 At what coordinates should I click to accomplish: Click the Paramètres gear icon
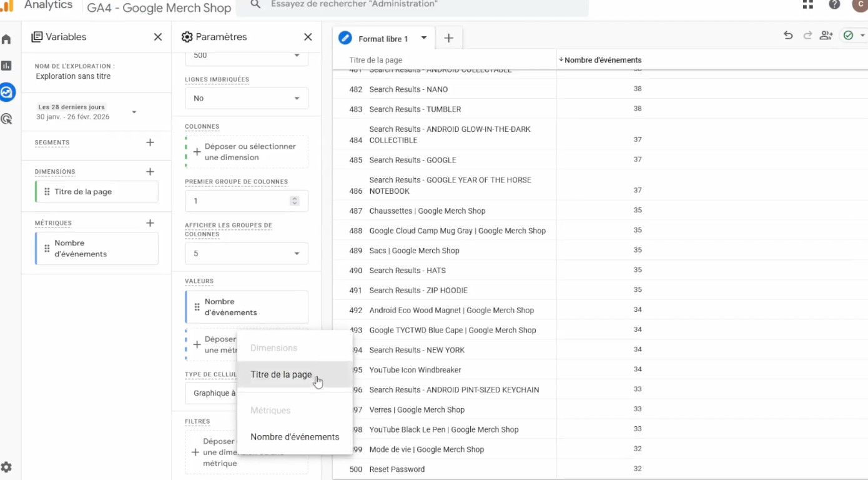(187, 37)
